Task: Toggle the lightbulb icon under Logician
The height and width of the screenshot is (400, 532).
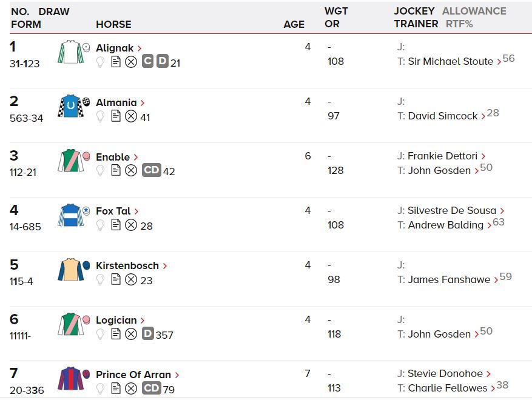Action: (101, 334)
